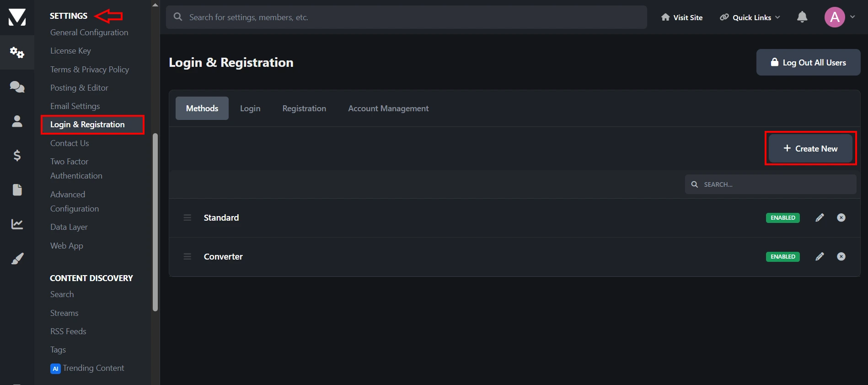Viewport: 868px width, 385px height.
Task: Open Data Layer settings
Action: (69, 227)
